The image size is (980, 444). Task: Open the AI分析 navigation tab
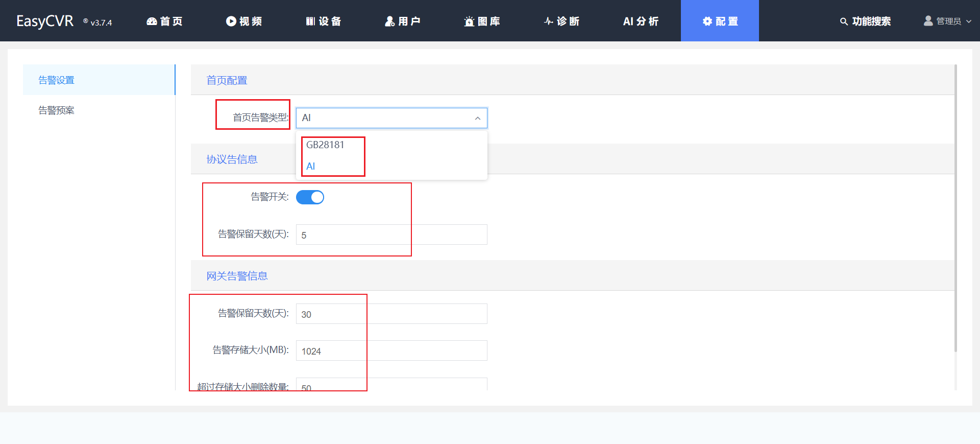[x=641, y=21]
